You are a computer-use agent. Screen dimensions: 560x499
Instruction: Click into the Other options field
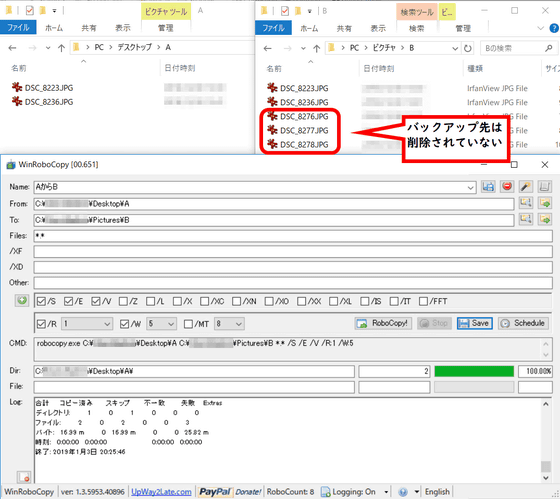click(293, 283)
